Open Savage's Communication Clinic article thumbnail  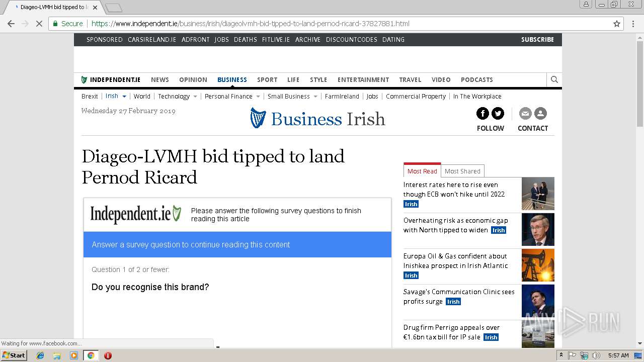[538, 301]
